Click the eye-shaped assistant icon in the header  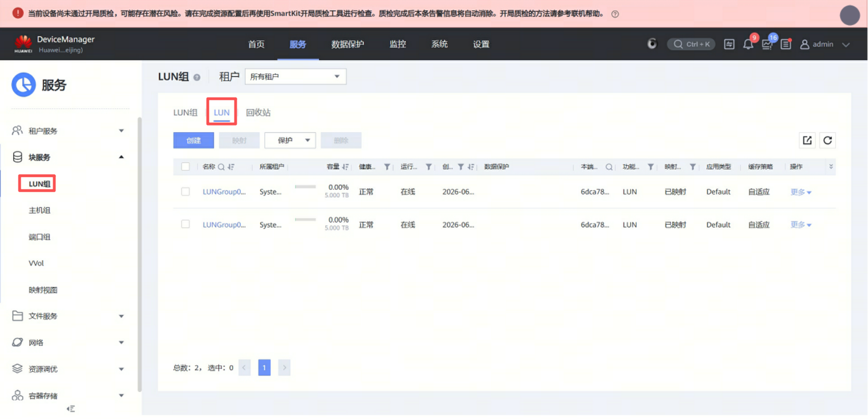pyautogui.click(x=652, y=44)
